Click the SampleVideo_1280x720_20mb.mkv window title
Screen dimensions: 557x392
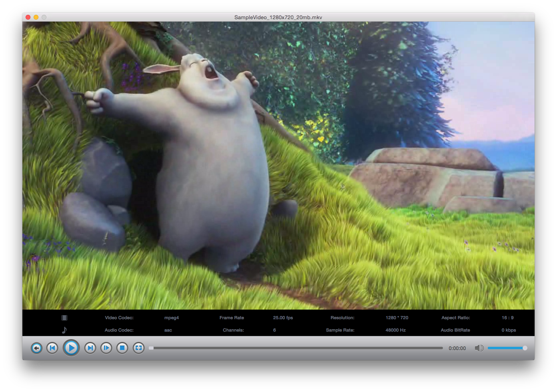(278, 17)
